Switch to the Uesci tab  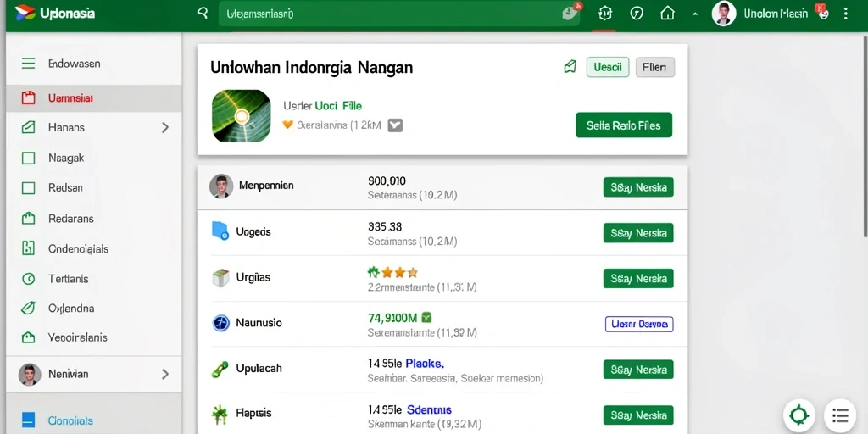click(608, 68)
